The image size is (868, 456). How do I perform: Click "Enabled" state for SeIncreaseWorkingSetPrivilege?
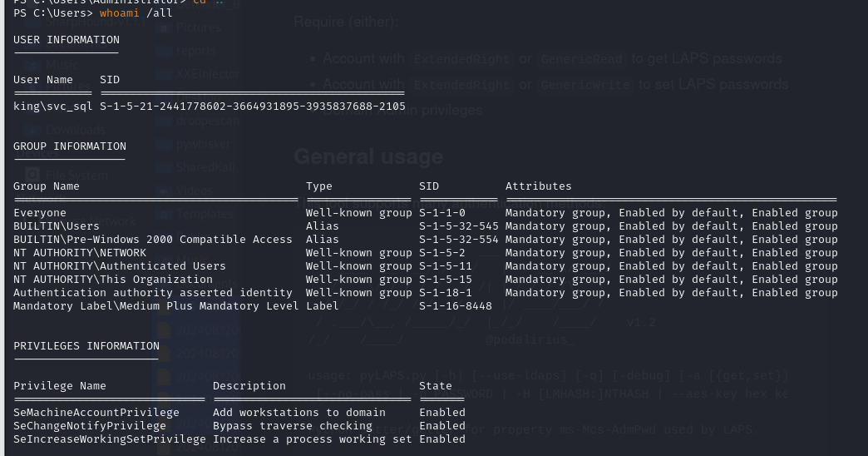click(442, 439)
